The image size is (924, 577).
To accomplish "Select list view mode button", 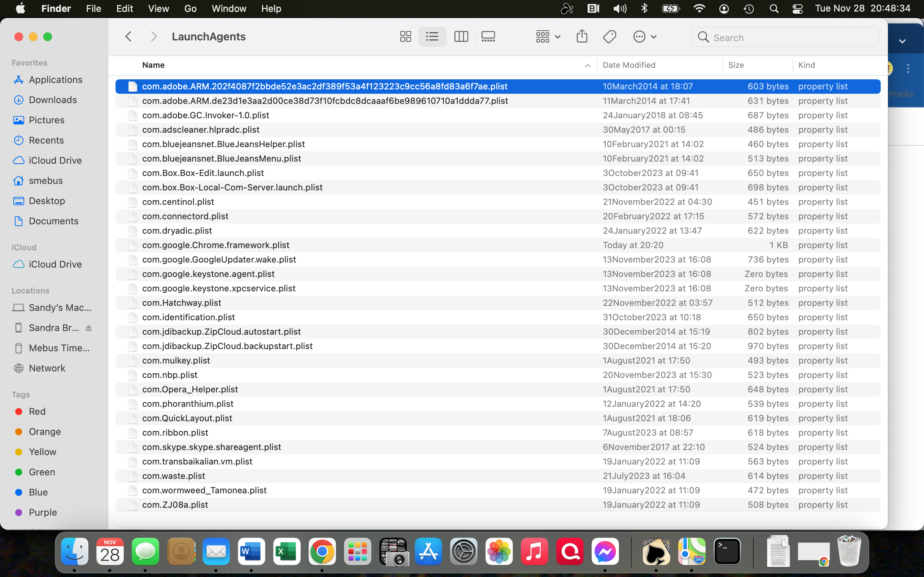I will (432, 37).
